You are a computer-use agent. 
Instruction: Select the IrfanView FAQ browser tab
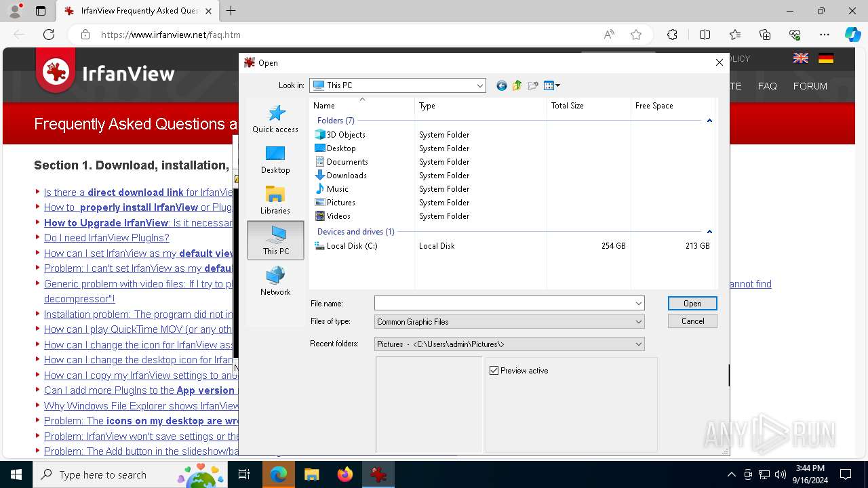[136, 11]
